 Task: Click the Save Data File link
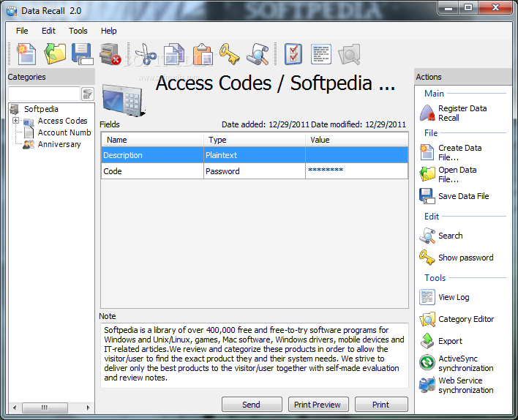coord(463,196)
